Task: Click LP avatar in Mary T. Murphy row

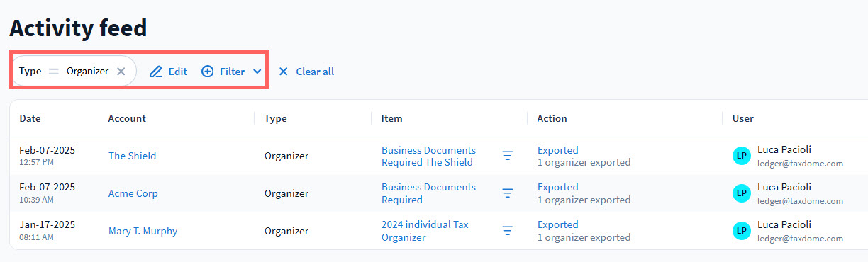Action: coord(742,230)
